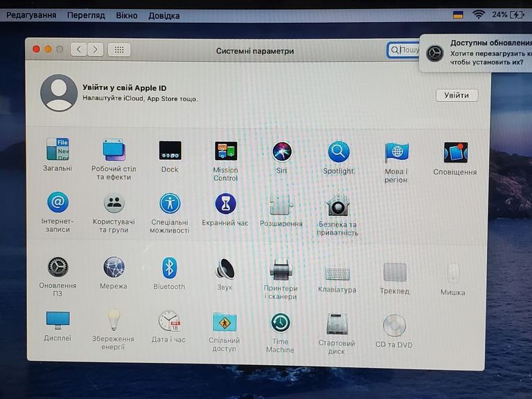Click the Увійти sign-in button
This screenshot has height=399, width=532.
coord(456,96)
